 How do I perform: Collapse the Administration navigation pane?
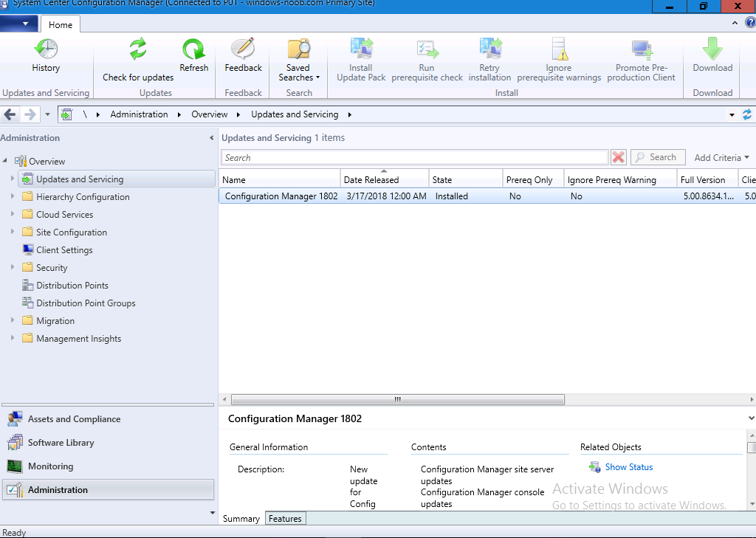(212, 138)
